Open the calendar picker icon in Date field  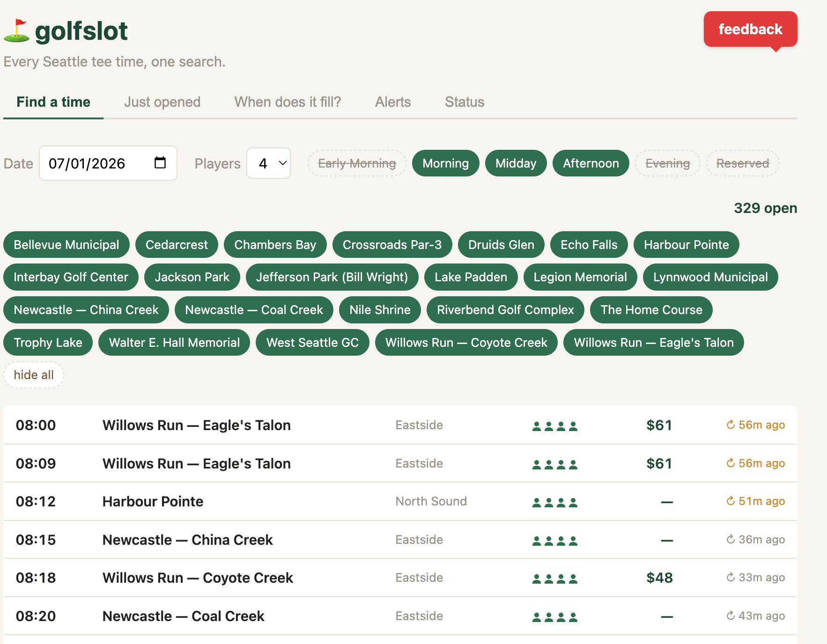pos(160,163)
